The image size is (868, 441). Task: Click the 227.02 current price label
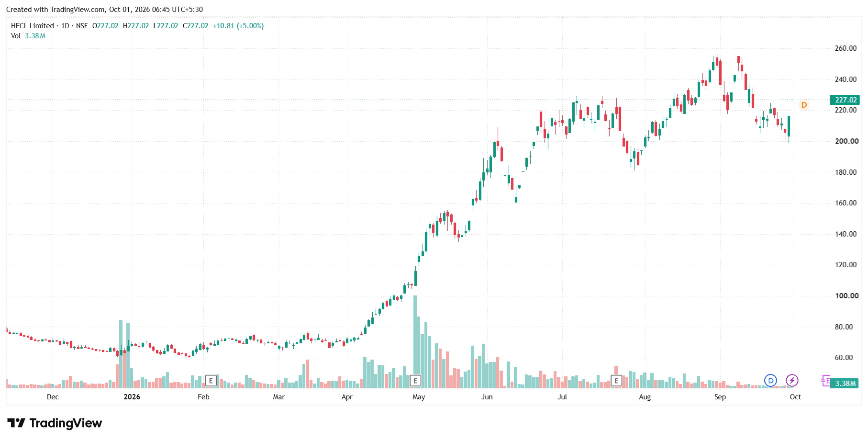pos(846,100)
